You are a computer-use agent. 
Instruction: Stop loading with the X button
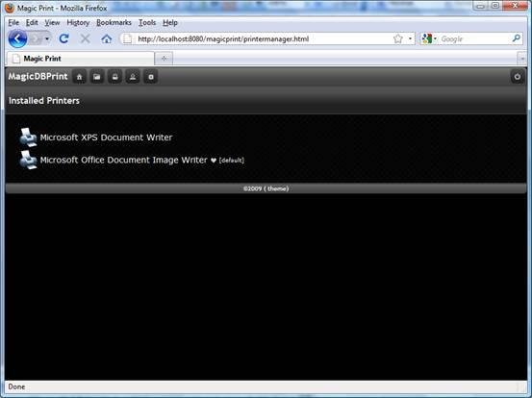[85, 38]
